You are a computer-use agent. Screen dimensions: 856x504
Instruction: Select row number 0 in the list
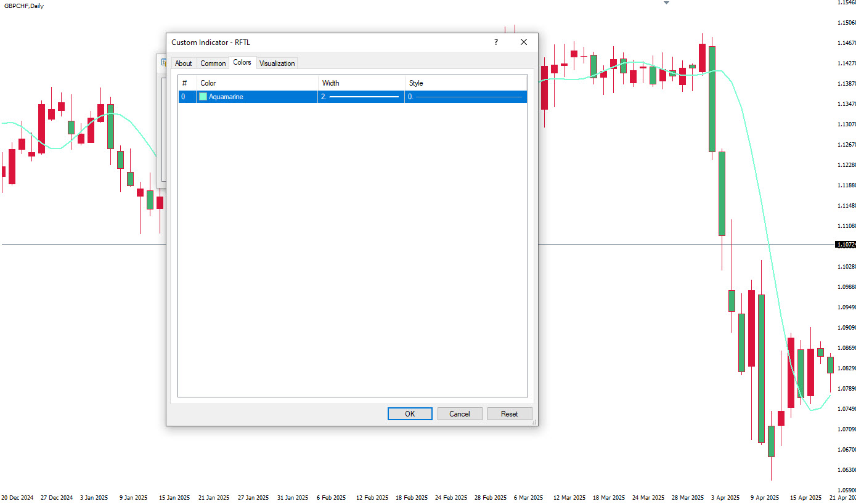(x=184, y=97)
